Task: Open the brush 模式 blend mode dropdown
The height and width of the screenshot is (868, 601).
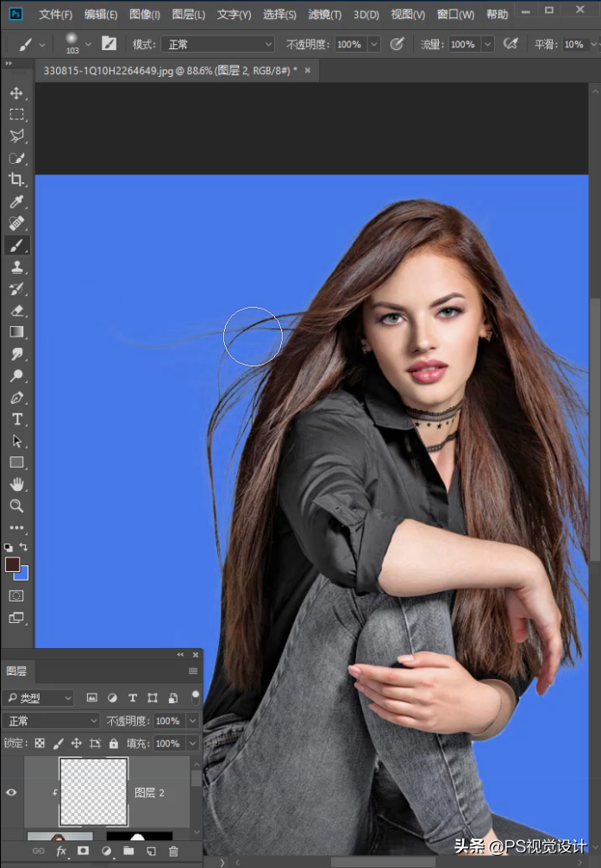Action: tap(217, 44)
